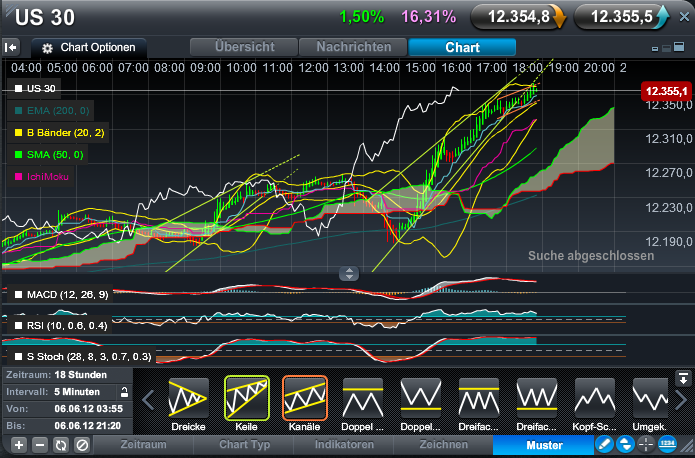Viewport: 695px width, 458px height.
Task: Select Kanäle channel pattern
Action: (x=305, y=398)
